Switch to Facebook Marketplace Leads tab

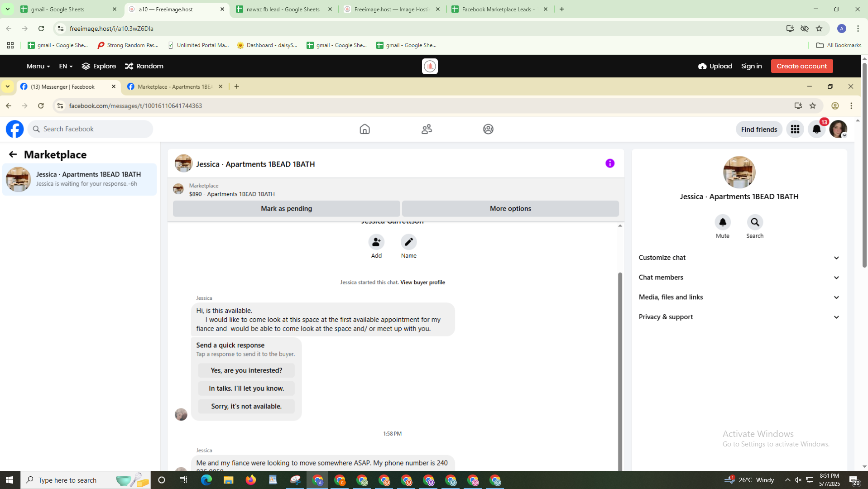point(500,9)
